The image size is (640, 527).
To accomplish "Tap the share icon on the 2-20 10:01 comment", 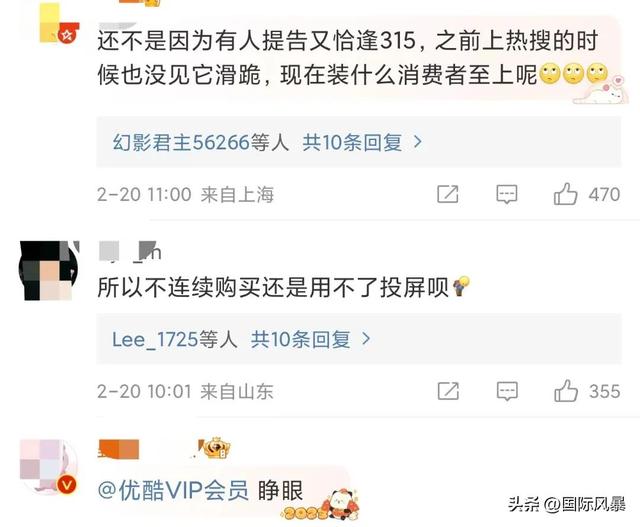I will pyautogui.click(x=448, y=391).
